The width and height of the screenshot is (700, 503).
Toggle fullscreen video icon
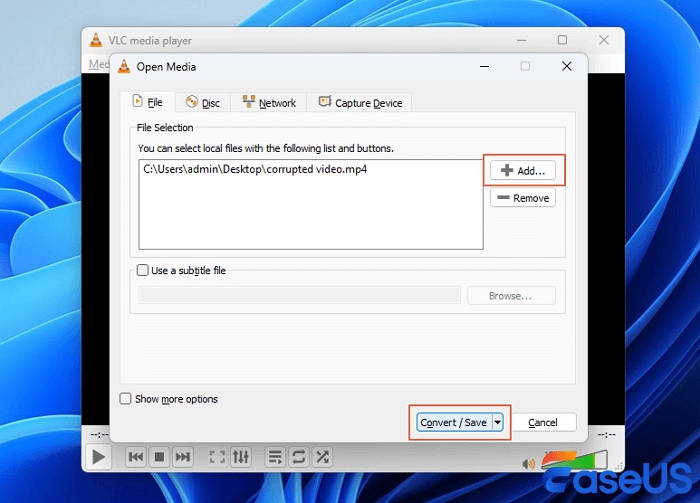(x=217, y=457)
